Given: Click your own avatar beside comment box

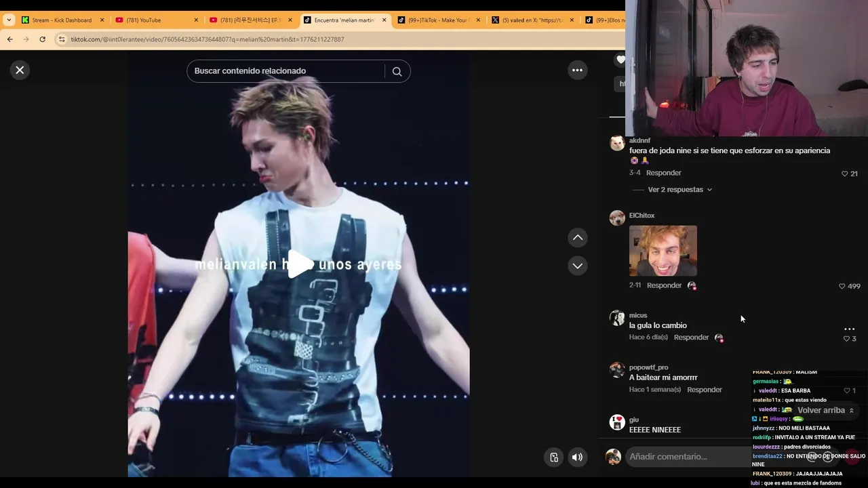Looking at the screenshot, I should (x=613, y=457).
